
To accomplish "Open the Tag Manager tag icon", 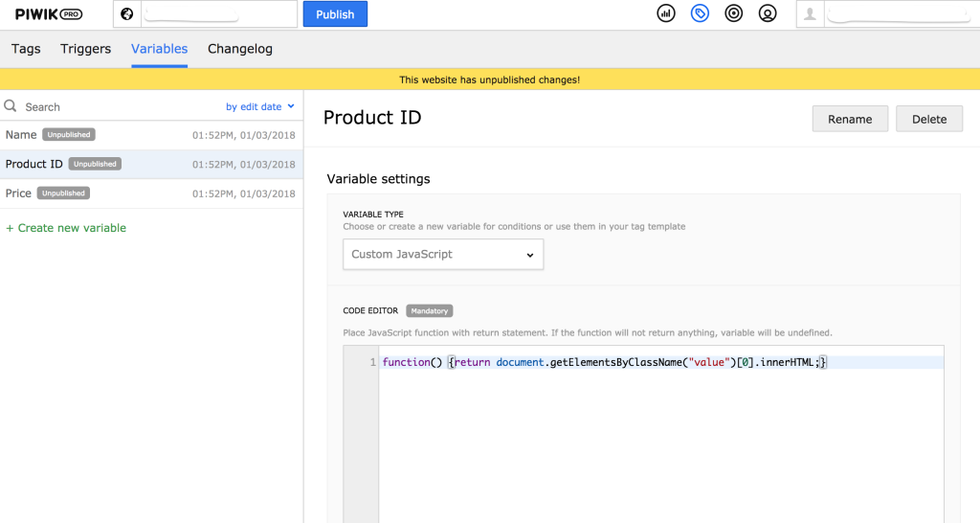I will pos(700,13).
